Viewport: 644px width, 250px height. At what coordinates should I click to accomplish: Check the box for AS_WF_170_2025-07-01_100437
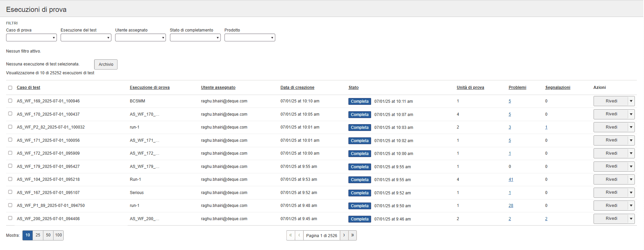[x=10, y=114]
